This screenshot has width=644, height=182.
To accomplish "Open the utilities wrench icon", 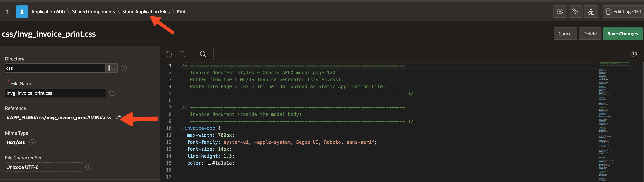I will coord(575,11).
